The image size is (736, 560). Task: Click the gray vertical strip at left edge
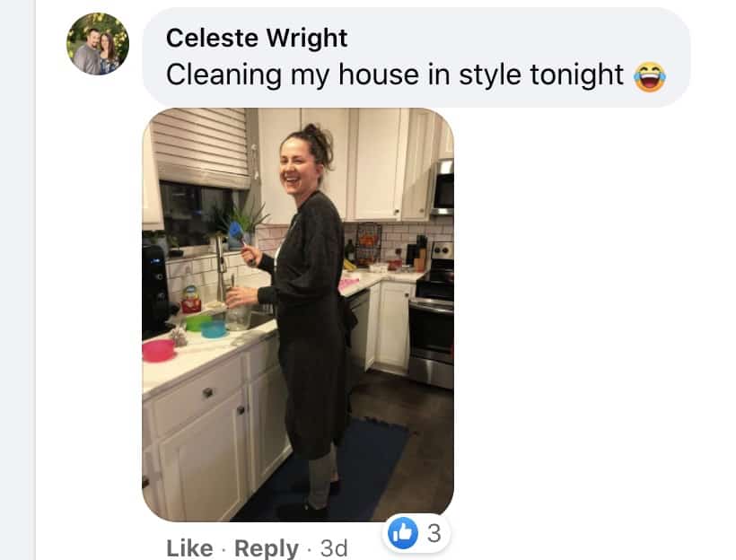(17, 280)
